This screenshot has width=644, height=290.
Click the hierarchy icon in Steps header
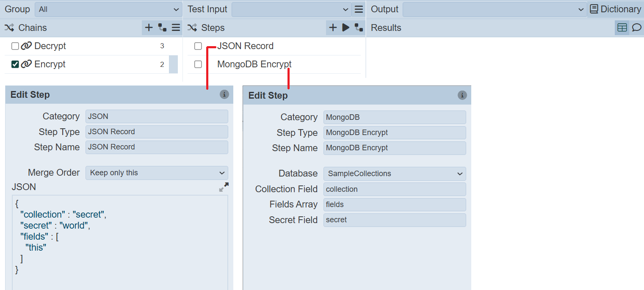click(359, 28)
